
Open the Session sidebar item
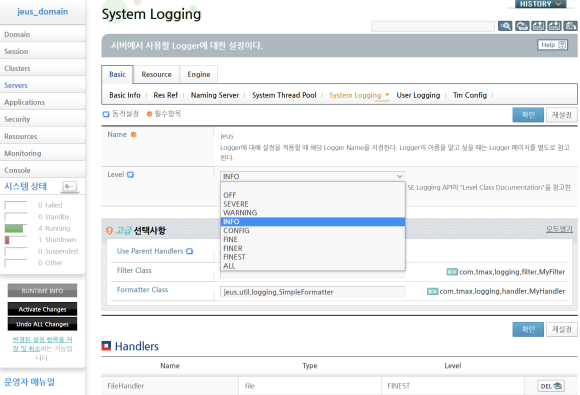[43, 51]
